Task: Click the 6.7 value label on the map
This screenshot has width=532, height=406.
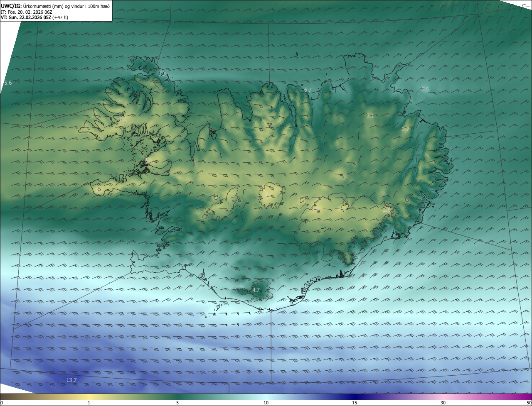Action: point(308,90)
